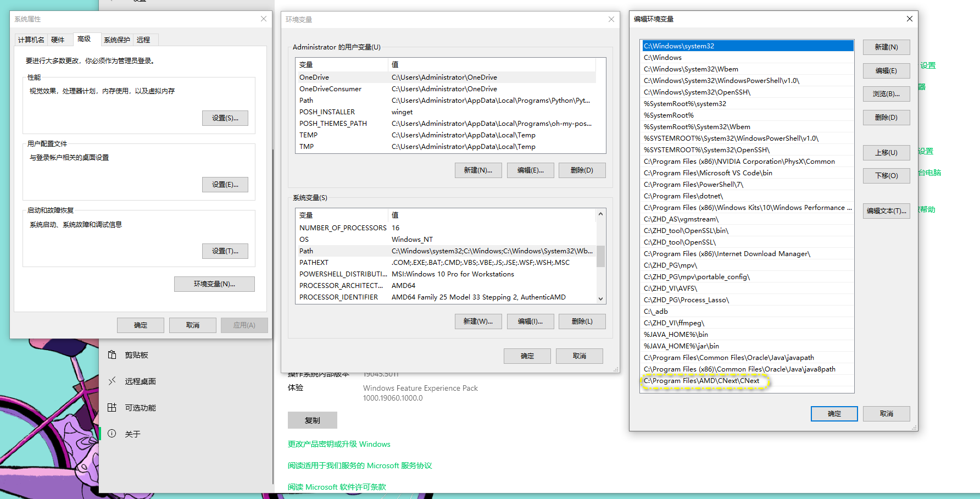
Task: Click the clipboard icon beside 剪贴板
Action: click(x=112, y=355)
